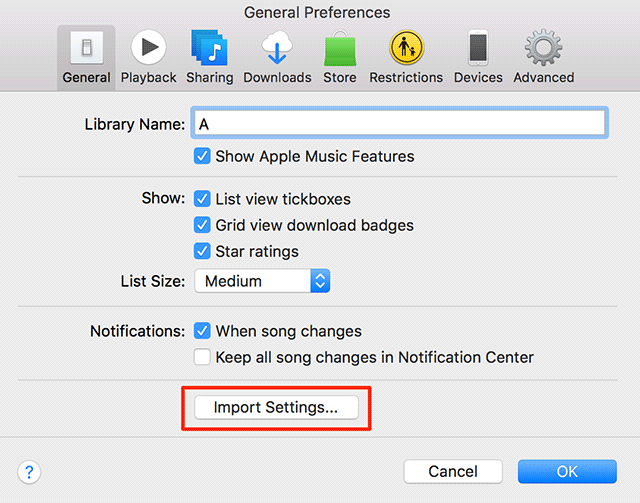Open the Downloads cloud icon

pos(277,48)
